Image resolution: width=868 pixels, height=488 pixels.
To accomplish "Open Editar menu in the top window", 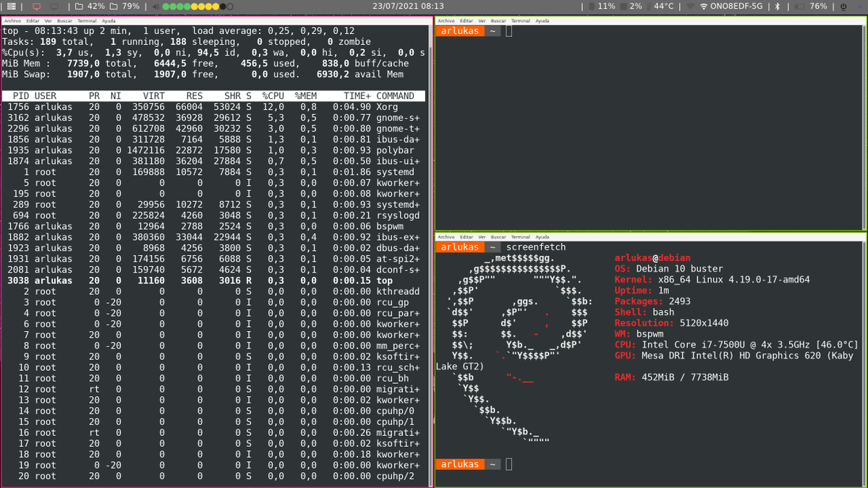I will [33, 21].
